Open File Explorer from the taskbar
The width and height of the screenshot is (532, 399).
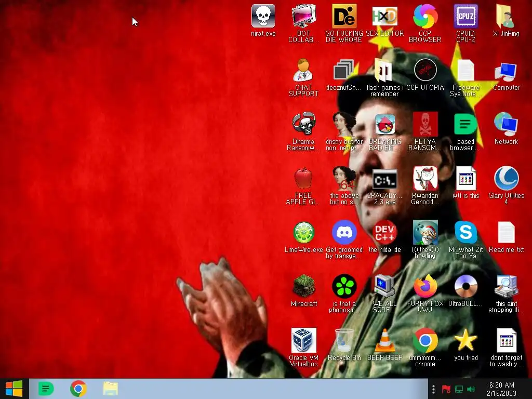point(111,389)
